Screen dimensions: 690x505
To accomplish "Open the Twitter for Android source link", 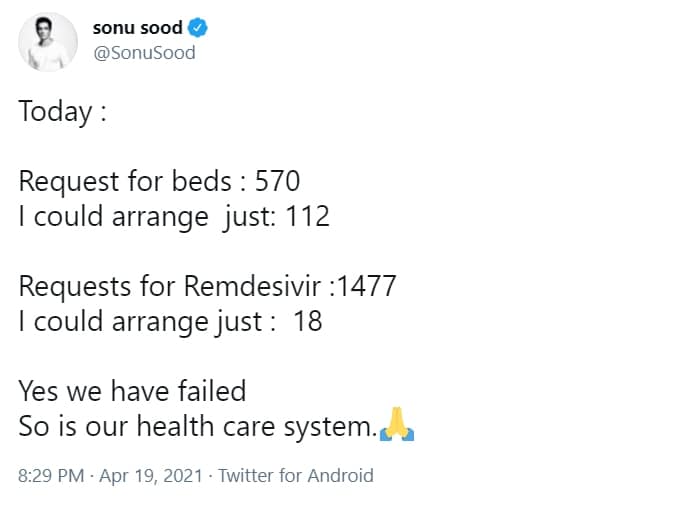I will click(296, 476).
